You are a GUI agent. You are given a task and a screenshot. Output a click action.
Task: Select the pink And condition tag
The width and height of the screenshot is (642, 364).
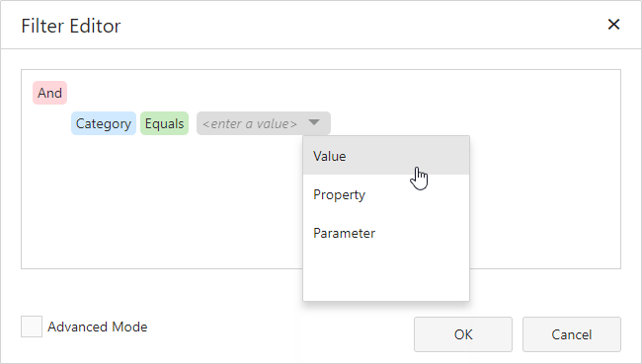tap(50, 93)
